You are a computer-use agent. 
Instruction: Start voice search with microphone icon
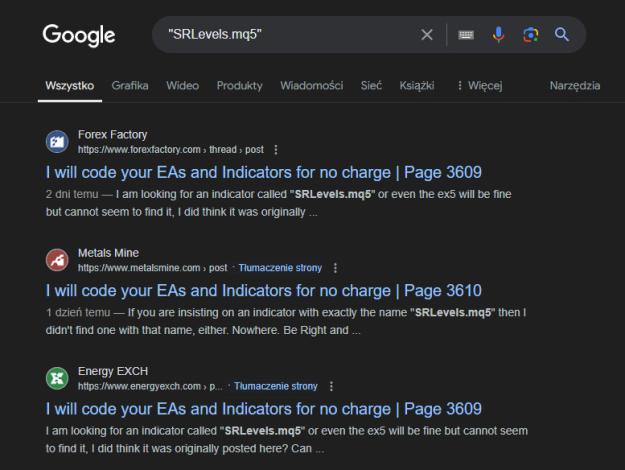(x=498, y=35)
